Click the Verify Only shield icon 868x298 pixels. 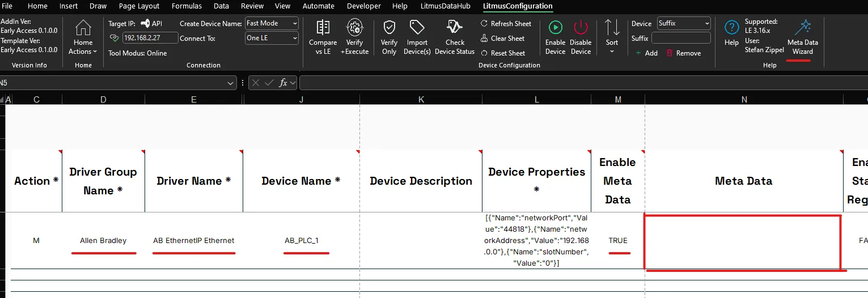(389, 27)
